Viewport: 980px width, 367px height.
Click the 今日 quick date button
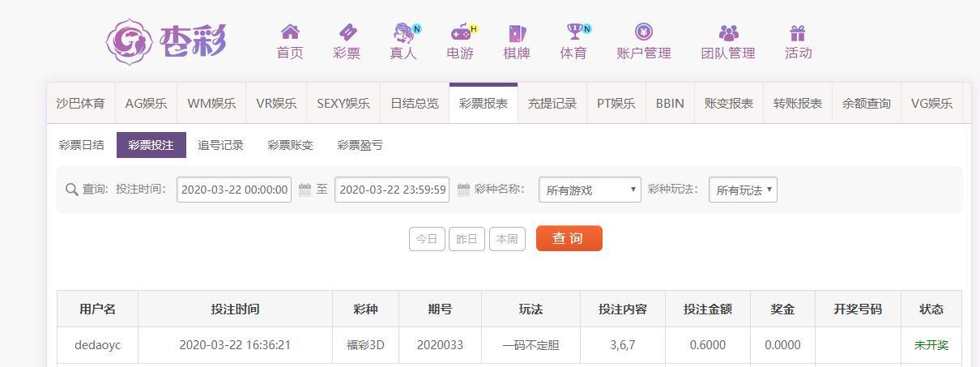pos(427,239)
